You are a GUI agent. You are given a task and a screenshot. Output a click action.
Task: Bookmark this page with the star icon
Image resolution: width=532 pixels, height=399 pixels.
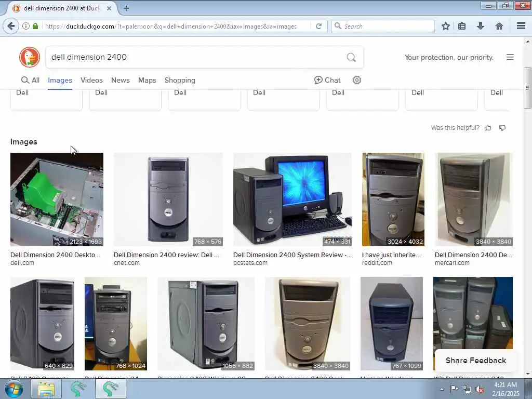point(445,26)
